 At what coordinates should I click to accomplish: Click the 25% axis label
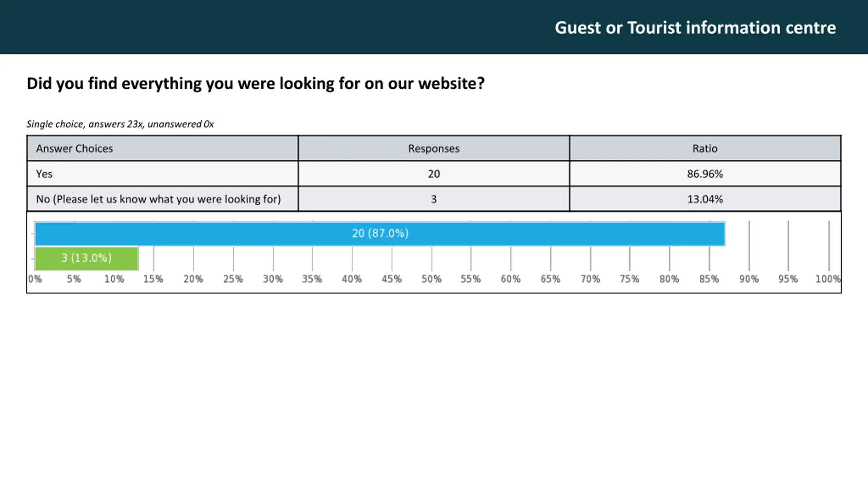click(233, 279)
